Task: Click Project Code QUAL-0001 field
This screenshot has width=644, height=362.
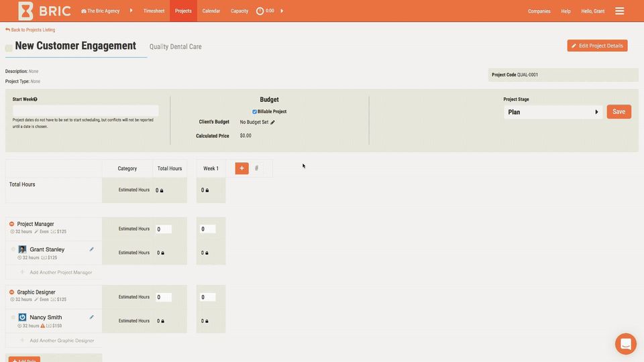Action: click(563, 74)
